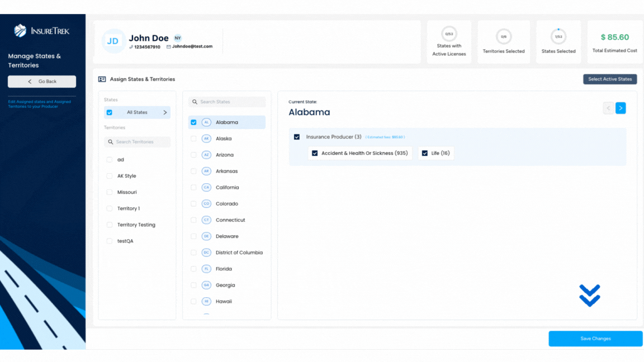Click the CA state badge icon
The height and width of the screenshot is (362, 644).
[x=206, y=188]
